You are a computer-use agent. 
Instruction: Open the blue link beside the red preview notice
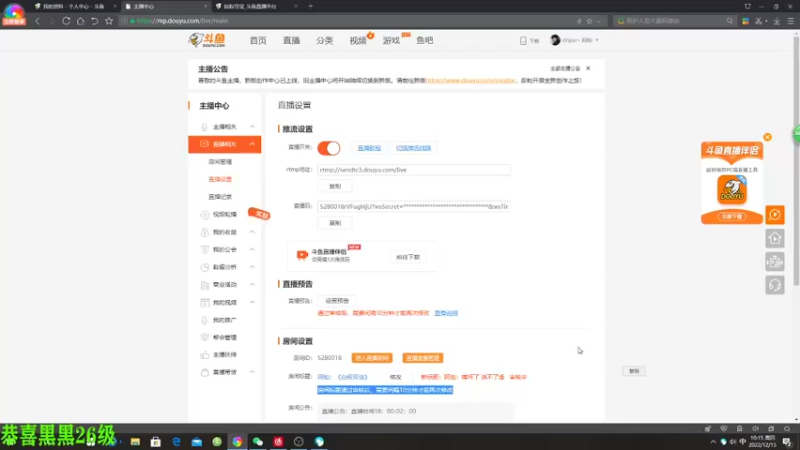(446, 313)
